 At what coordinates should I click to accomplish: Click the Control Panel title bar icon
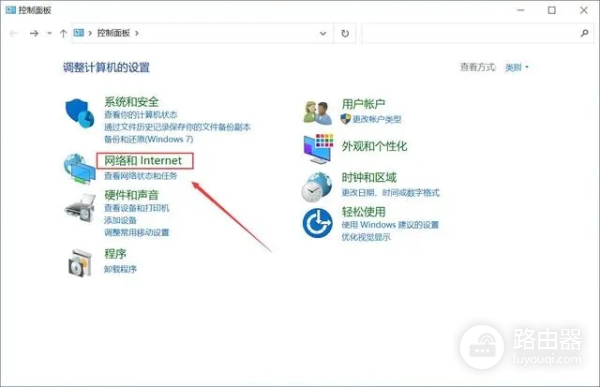(x=11, y=10)
